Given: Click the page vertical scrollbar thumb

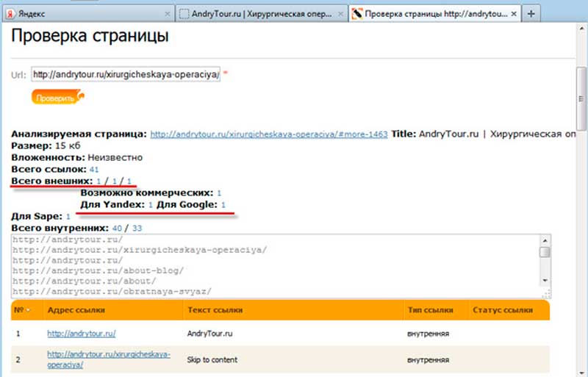Looking at the screenshot, I should tap(581, 98).
